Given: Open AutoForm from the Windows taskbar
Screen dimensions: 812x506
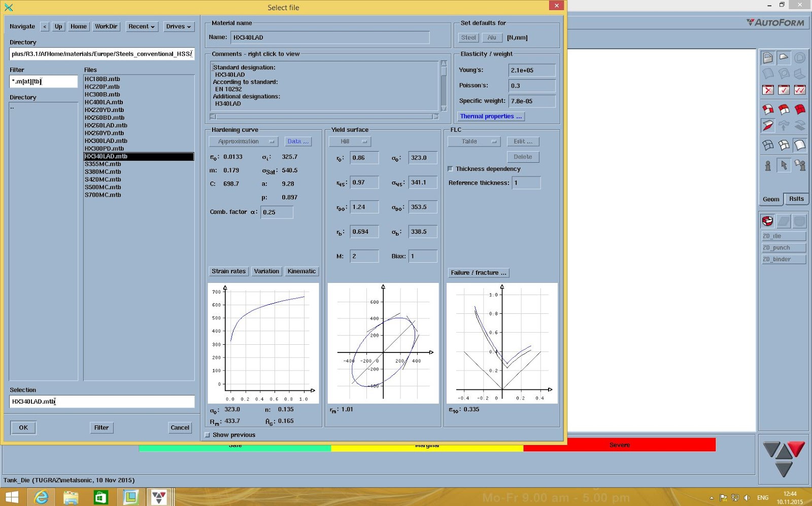Looking at the screenshot, I should [x=159, y=497].
